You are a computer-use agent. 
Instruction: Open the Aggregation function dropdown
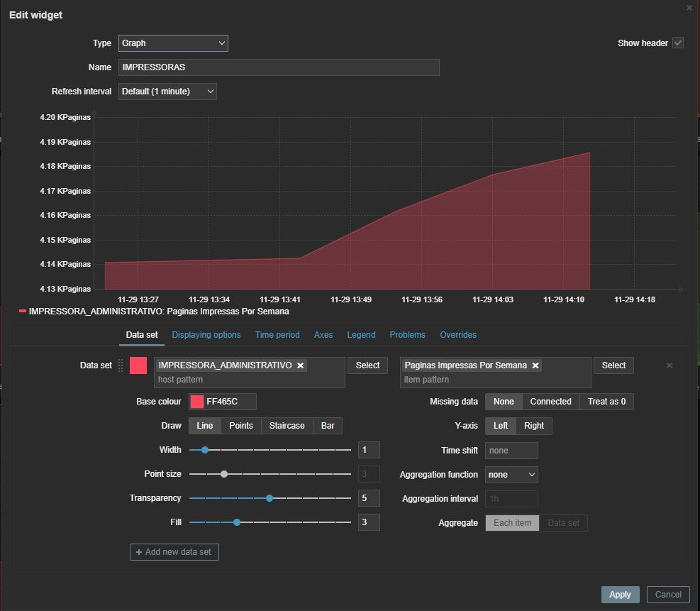[511, 475]
